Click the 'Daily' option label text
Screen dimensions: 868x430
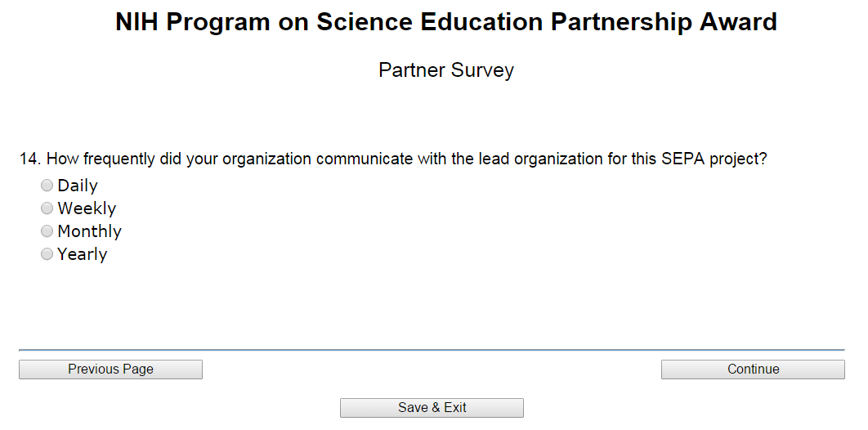[x=78, y=186]
